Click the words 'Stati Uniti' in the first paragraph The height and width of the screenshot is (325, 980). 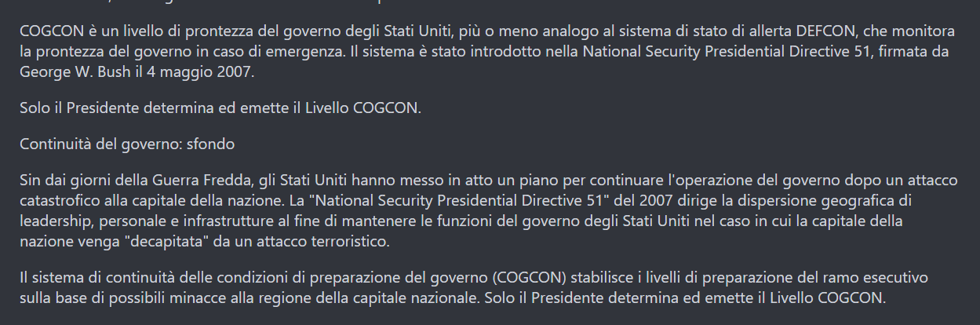[x=418, y=32]
